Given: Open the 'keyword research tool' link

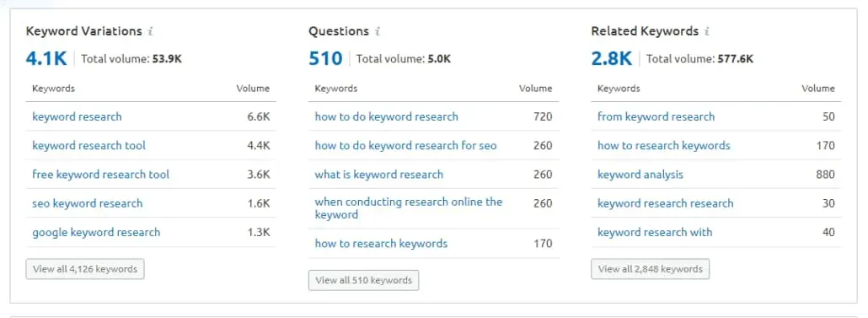Looking at the screenshot, I should 89,146.
